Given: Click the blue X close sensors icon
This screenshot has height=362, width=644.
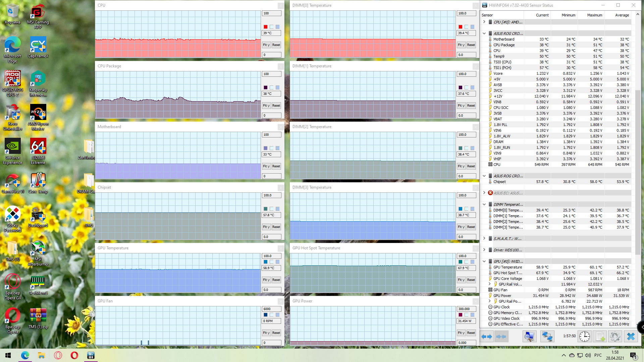Looking at the screenshot, I should (631, 336).
